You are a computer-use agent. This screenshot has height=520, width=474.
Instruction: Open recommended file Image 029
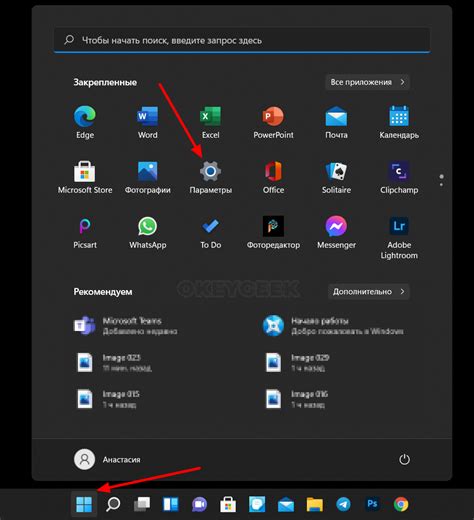click(297, 362)
